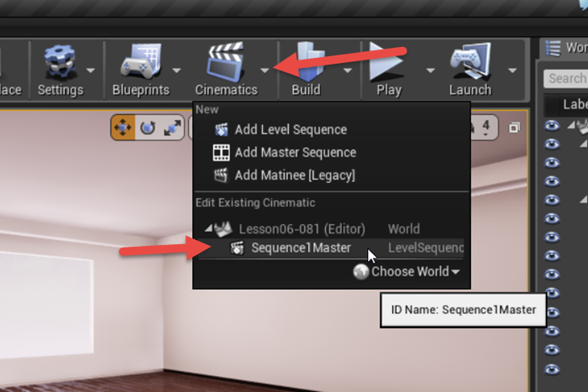This screenshot has height=392, width=588.
Task: Maximize the viewport with restore icon
Action: point(514,128)
